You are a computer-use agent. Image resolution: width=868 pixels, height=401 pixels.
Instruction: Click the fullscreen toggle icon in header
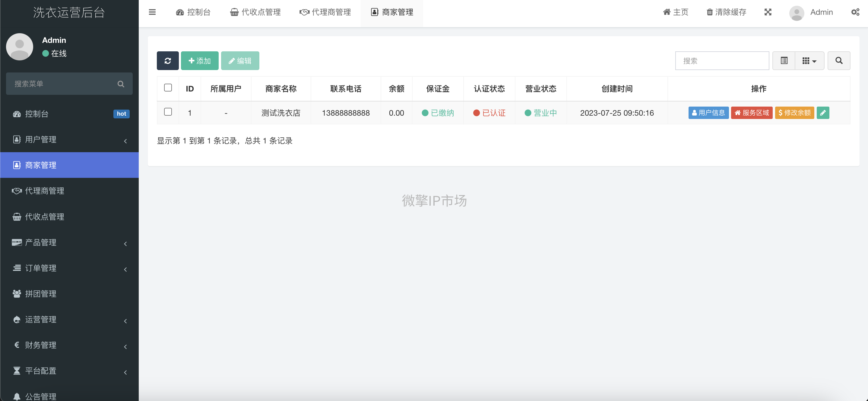tap(768, 12)
